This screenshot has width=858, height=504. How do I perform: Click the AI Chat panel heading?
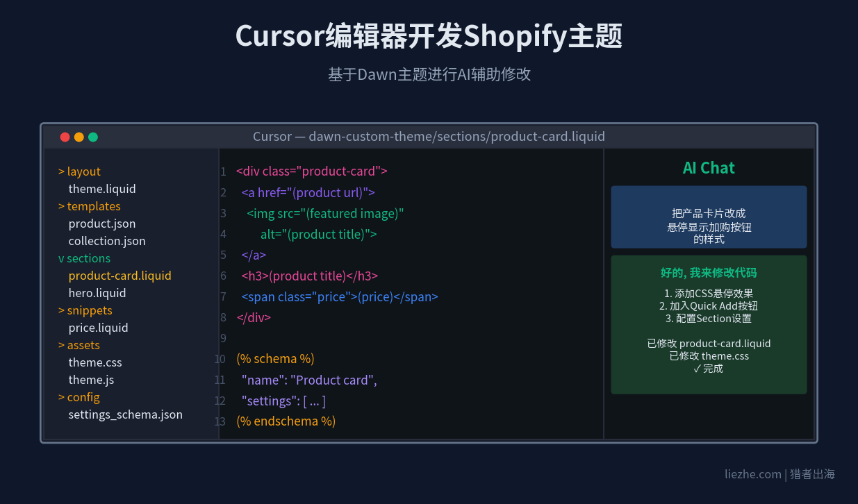709,168
